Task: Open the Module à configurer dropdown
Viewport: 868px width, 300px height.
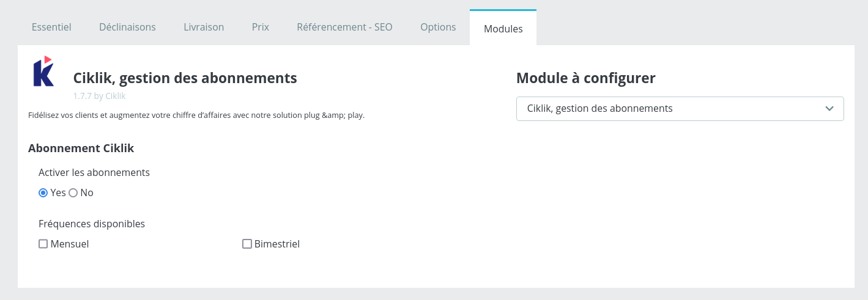Action: [x=680, y=109]
